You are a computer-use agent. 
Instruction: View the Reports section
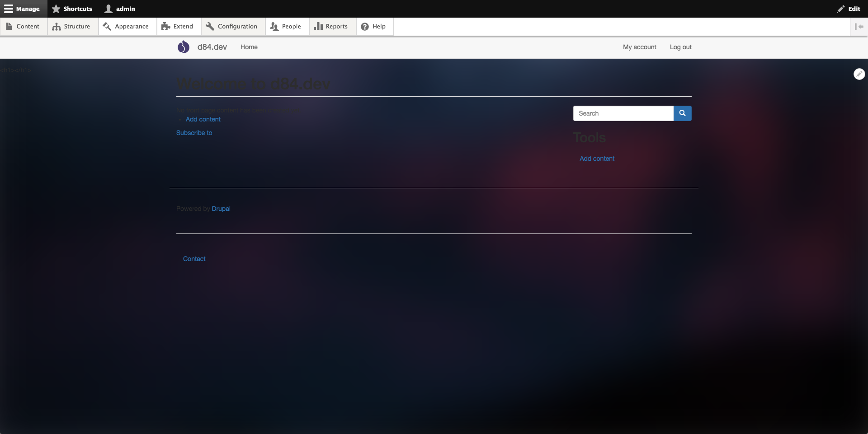pos(331,27)
